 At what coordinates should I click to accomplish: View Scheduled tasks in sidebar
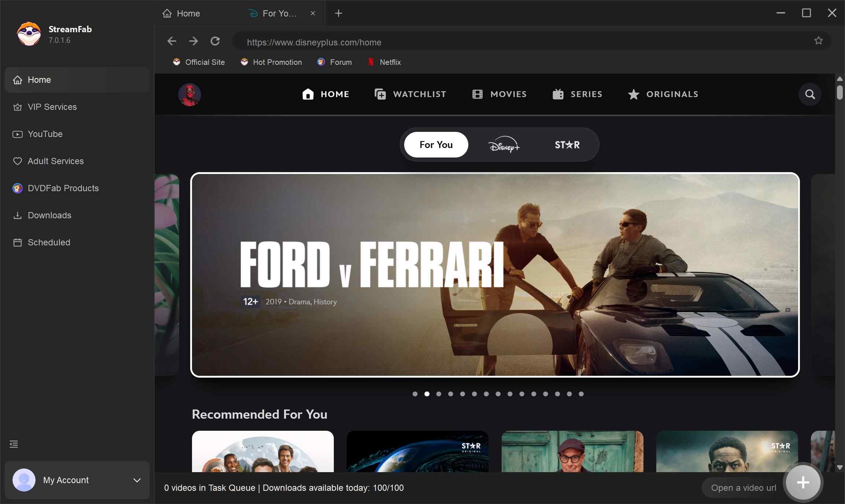coord(49,242)
